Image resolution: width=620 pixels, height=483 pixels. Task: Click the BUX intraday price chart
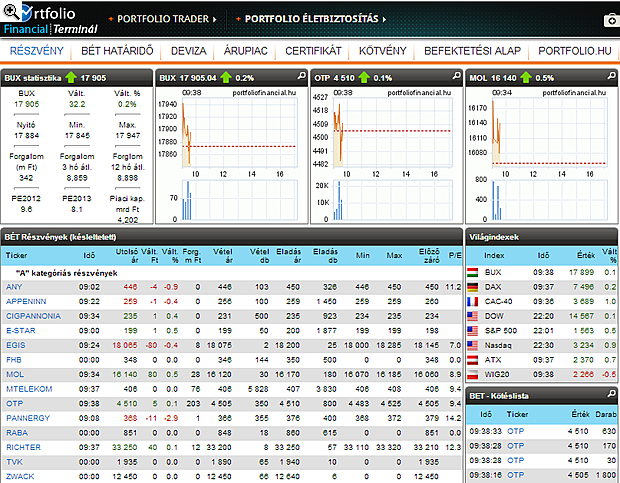[240, 132]
